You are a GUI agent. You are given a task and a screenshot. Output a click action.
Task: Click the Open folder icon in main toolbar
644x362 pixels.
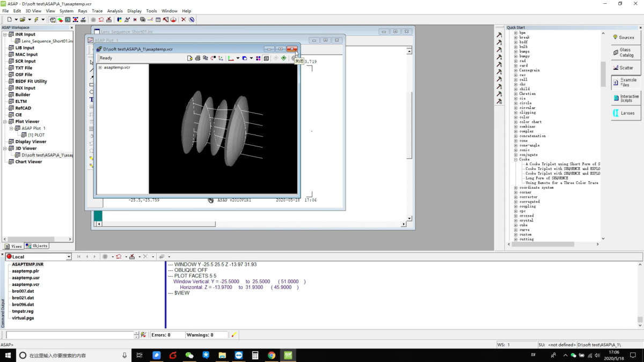(23, 20)
